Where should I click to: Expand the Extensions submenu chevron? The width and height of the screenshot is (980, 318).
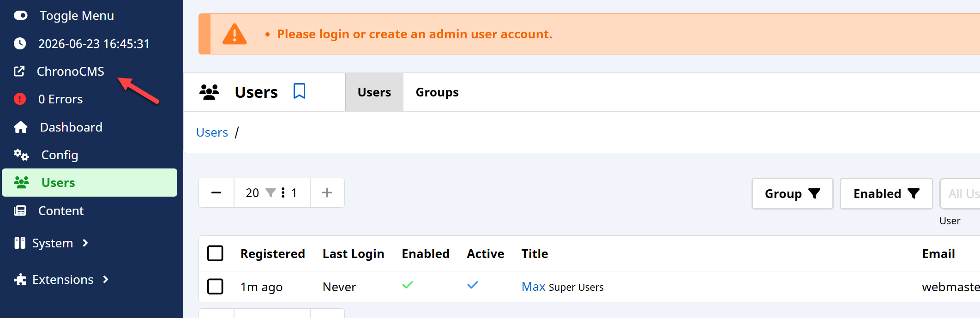pyautogui.click(x=106, y=279)
